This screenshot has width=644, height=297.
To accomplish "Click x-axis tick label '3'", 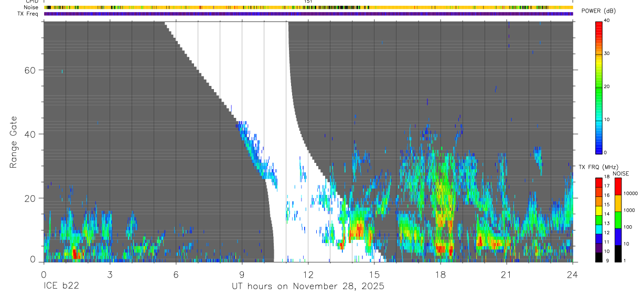I will [110, 274].
